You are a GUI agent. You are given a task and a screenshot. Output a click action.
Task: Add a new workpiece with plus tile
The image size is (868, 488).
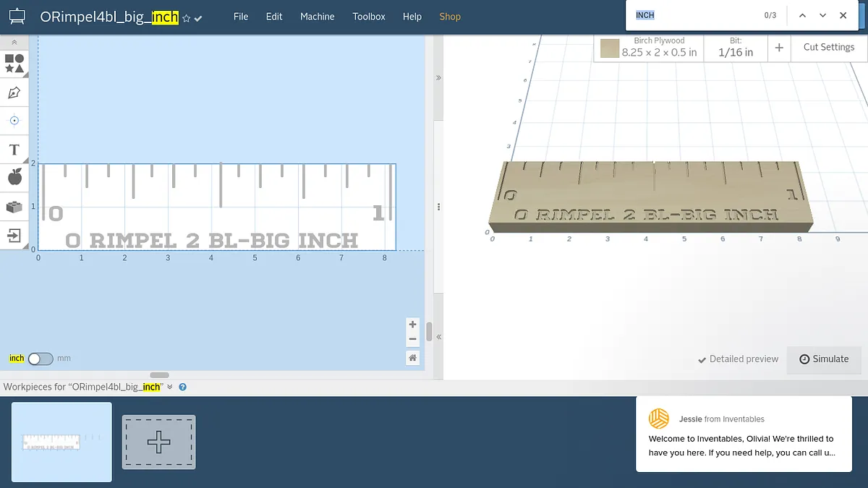[x=158, y=442]
